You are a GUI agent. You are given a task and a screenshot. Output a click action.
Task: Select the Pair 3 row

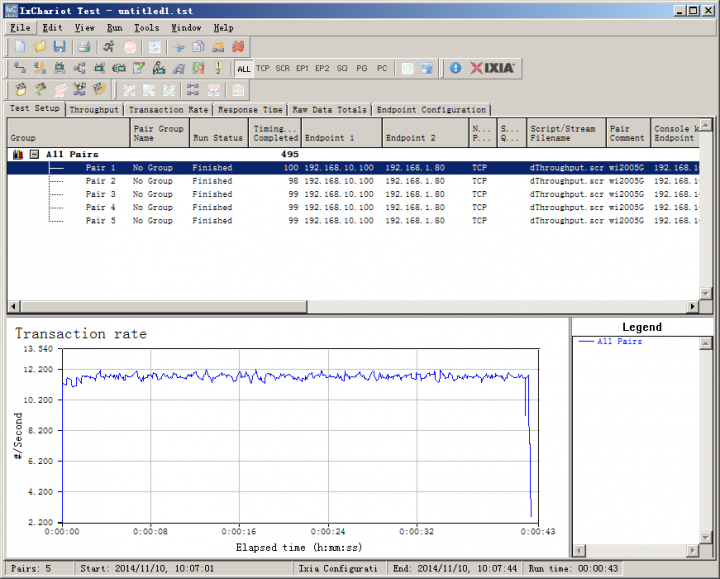(353, 194)
